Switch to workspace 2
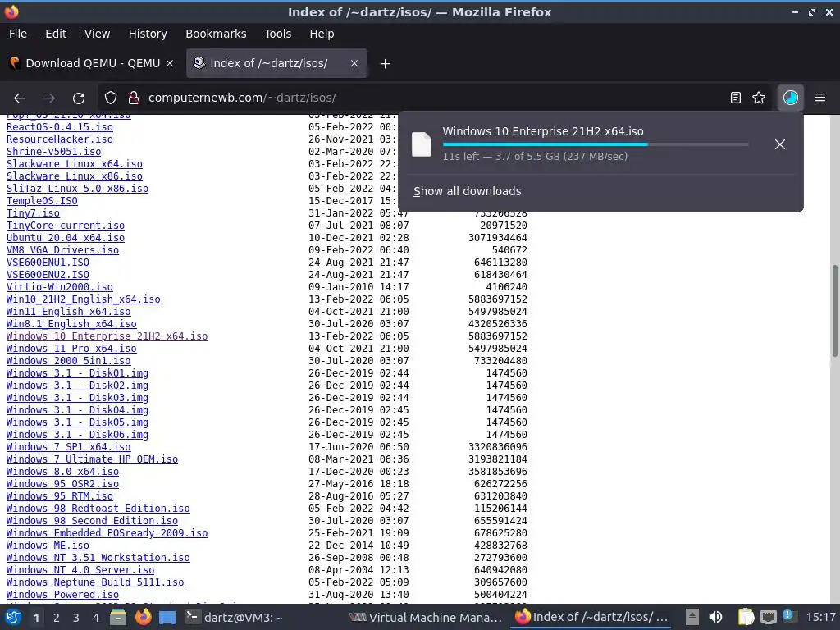Image resolution: width=840 pixels, height=630 pixels. 57,618
